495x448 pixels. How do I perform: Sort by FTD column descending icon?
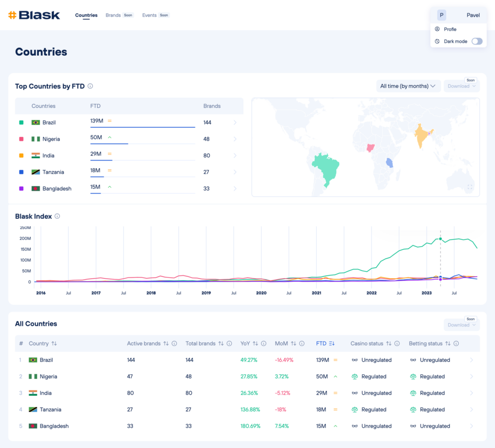(332, 343)
